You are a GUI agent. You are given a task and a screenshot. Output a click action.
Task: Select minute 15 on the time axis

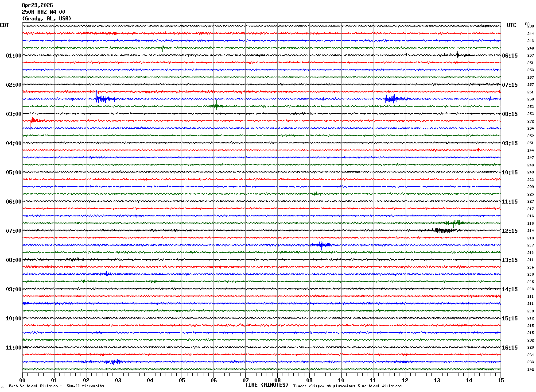(x=500, y=380)
